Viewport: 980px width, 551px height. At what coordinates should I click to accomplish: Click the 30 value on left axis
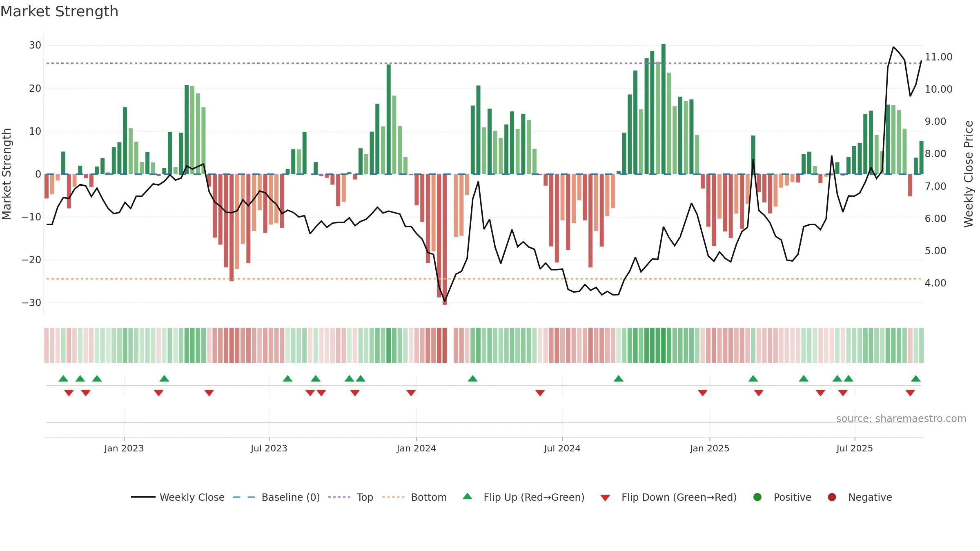point(35,45)
